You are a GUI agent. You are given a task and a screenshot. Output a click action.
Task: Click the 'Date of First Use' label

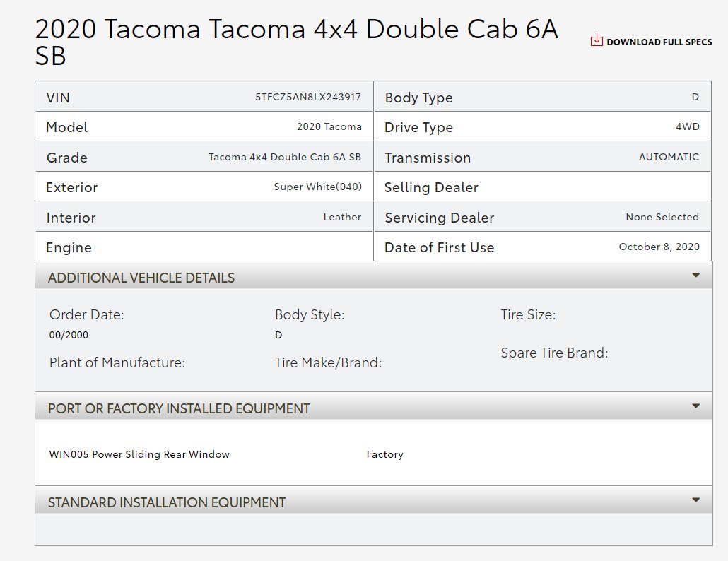click(439, 247)
